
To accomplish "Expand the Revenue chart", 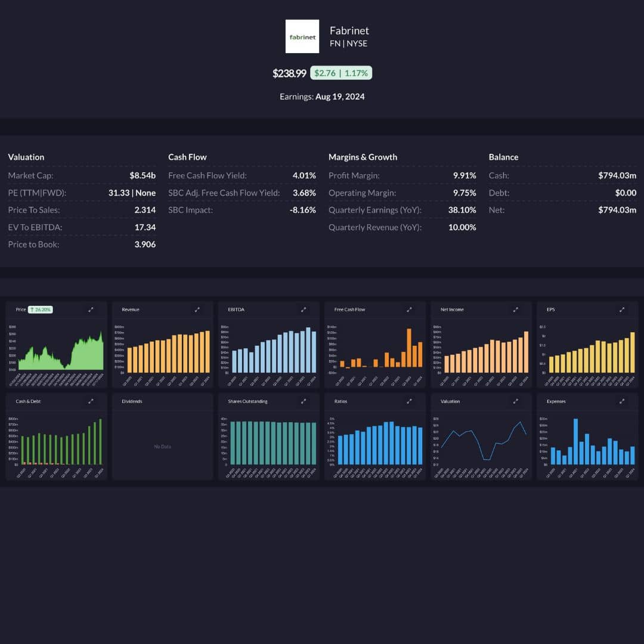I will click(197, 309).
